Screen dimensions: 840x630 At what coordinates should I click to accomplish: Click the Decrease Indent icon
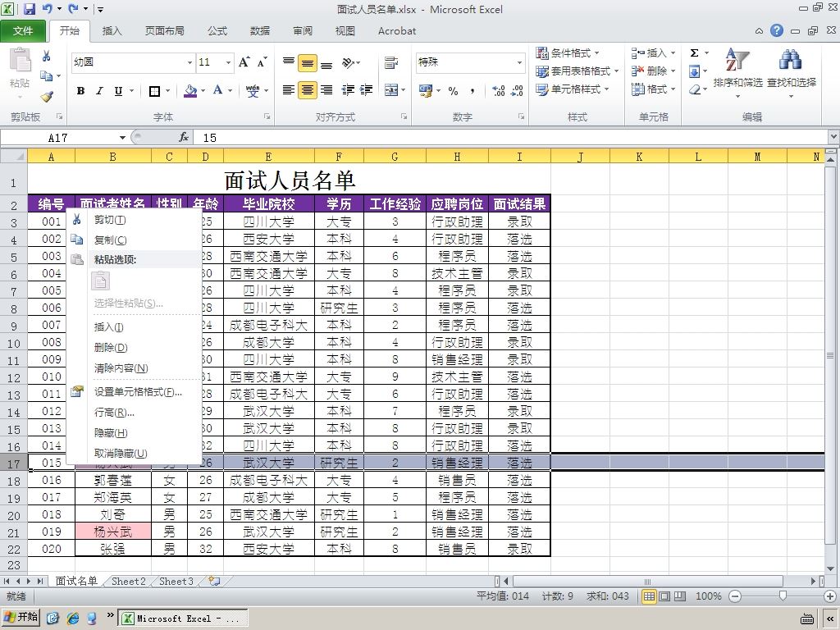[348, 90]
